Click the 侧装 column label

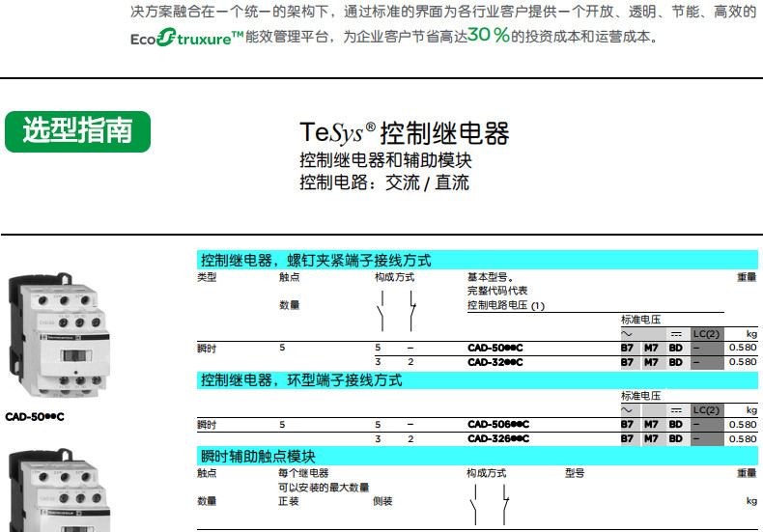point(382,501)
